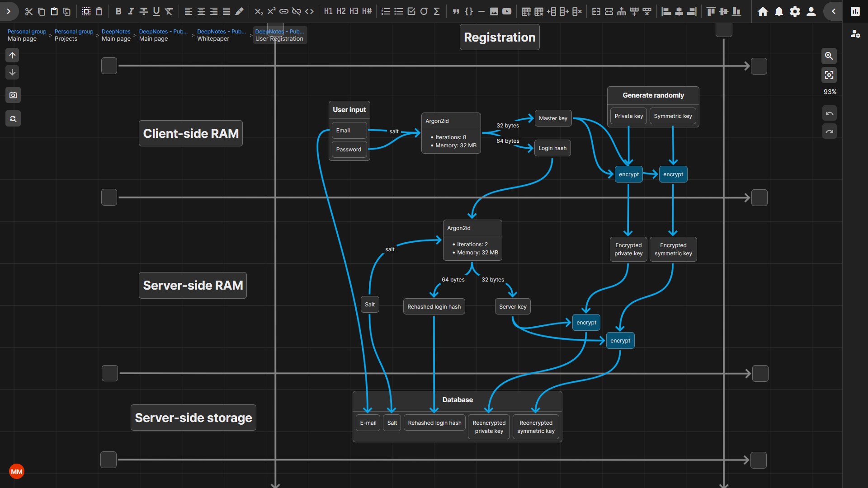Image resolution: width=868 pixels, height=488 pixels.
Task: Take screenshot using camera icon
Action: pyautogui.click(x=13, y=95)
